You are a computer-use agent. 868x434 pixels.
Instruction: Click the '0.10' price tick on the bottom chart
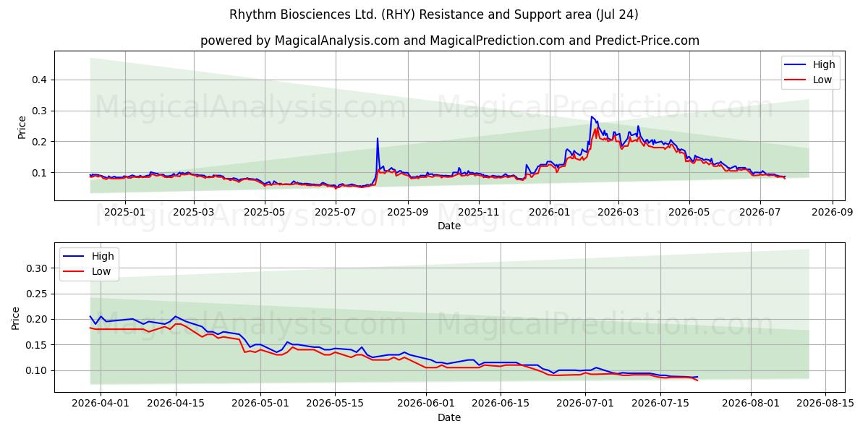38,370
